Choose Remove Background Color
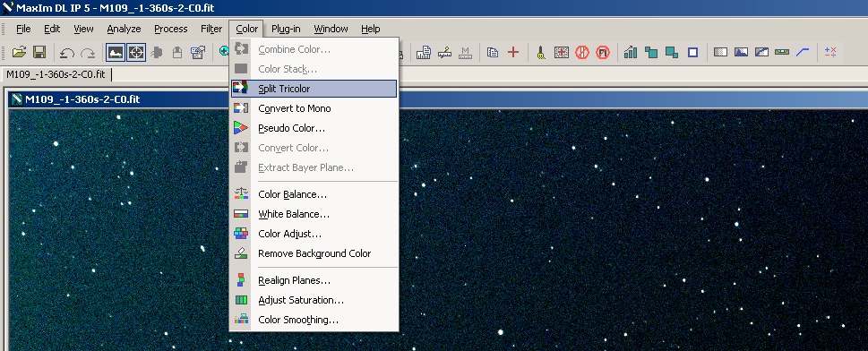The width and height of the screenshot is (868, 351). pyautogui.click(x=314, y=253)
